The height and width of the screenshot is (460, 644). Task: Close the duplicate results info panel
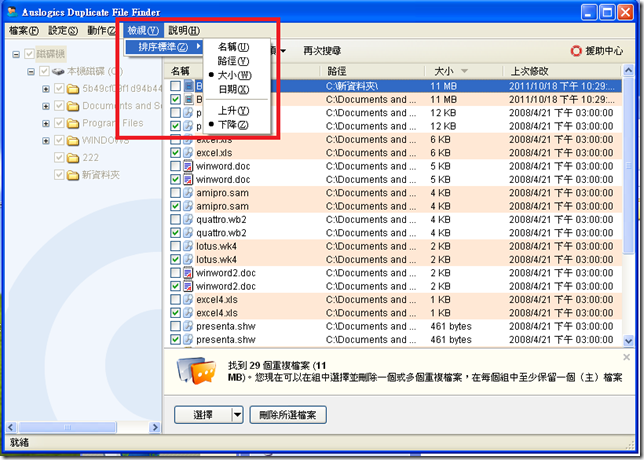click(x=626, y=357)
